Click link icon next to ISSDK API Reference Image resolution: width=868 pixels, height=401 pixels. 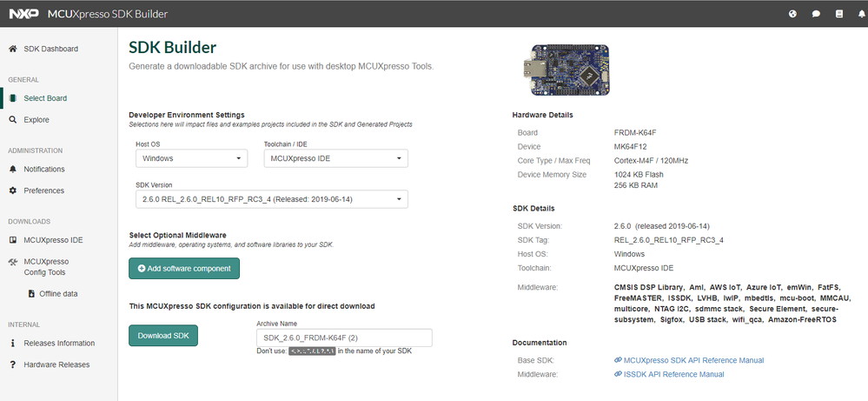(x=618, y=374)
